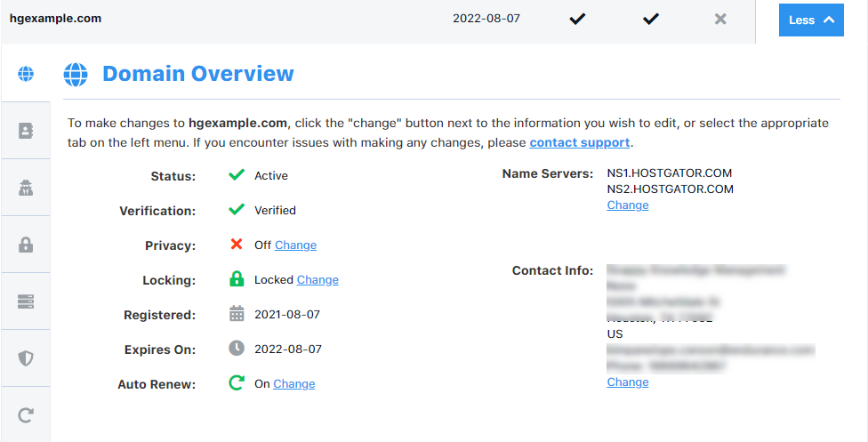Click the Name Servers label
This screenshot has height=442, width=868.
coord(548,174)
